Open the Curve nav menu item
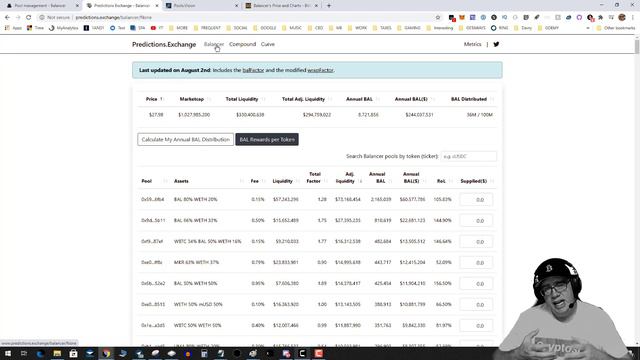The width and height of the screenshot is (640, 360). (x=268, y=44)
